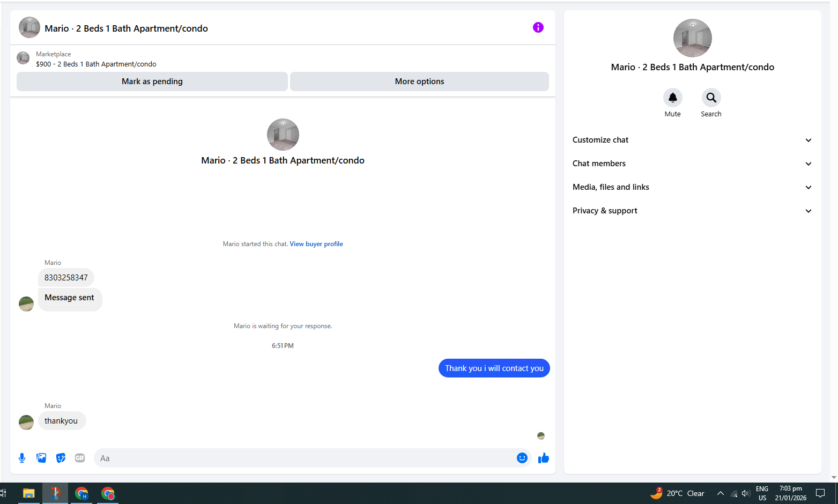This screenshot has height=504, width=838.
Task: Open Windows notification center icon
Action: 820,493
